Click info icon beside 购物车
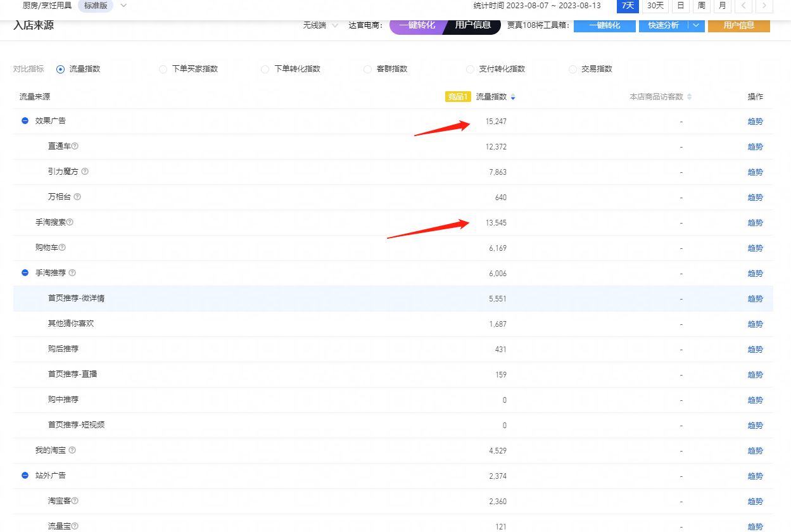791x532 pixels. coord(62,248)
